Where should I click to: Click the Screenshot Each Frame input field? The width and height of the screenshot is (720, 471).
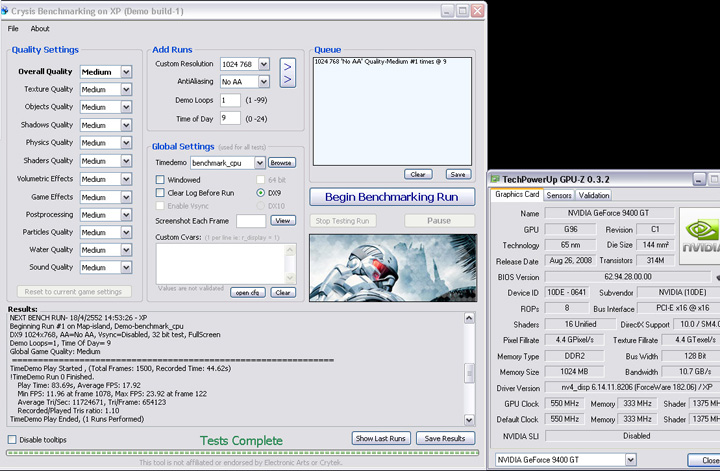pos(251,221)
